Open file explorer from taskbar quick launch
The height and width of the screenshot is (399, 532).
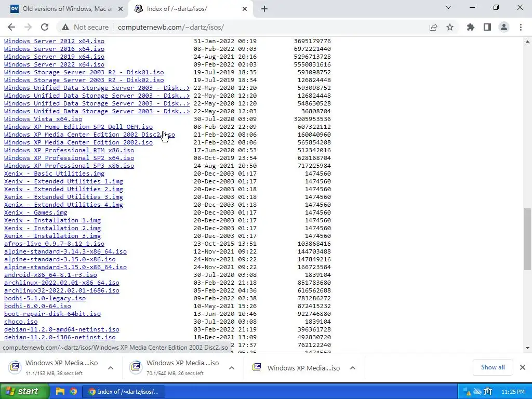click(x=60, y=392)
